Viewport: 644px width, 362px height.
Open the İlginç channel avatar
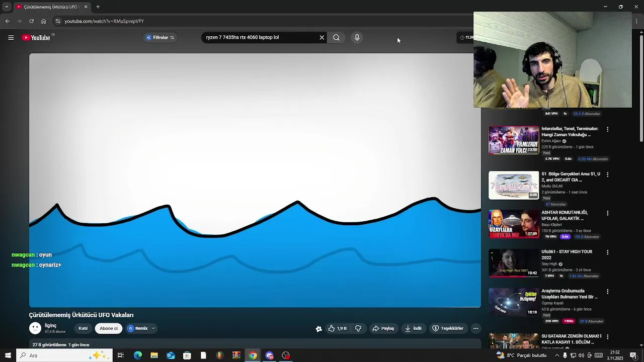[x=35, y=328]
